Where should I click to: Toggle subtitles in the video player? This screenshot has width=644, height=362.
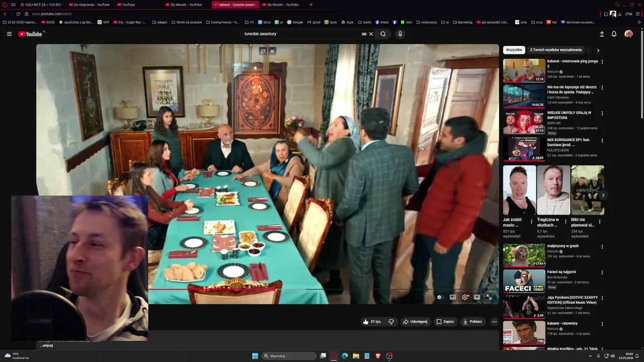[x=453, y=297]
